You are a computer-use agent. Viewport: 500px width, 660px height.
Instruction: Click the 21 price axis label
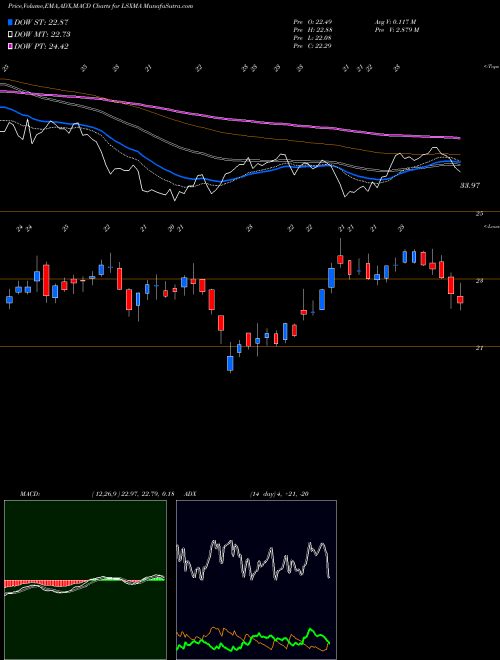(479, 348)
